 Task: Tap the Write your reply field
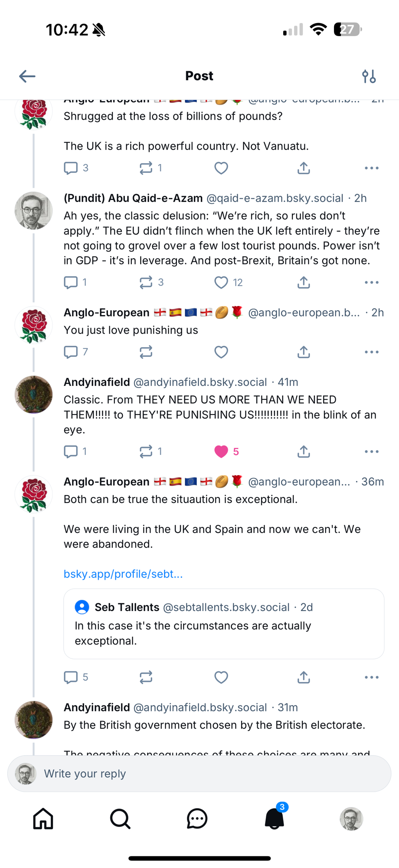tap(199, 774)
